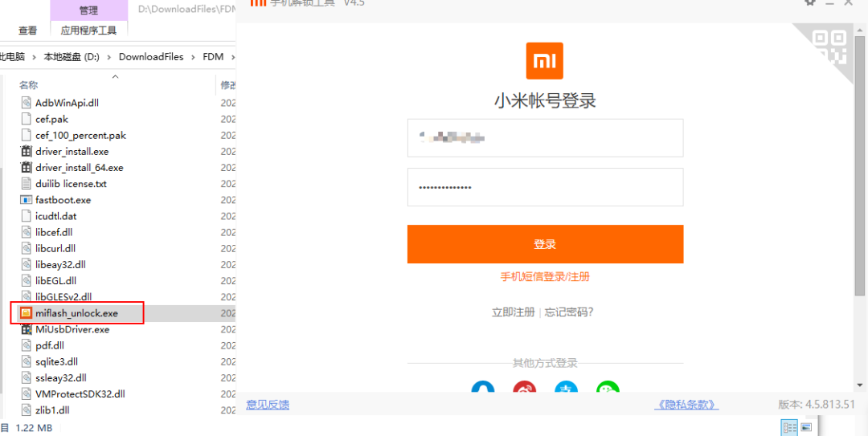Log in with the Weibo icon

(524, 387)
